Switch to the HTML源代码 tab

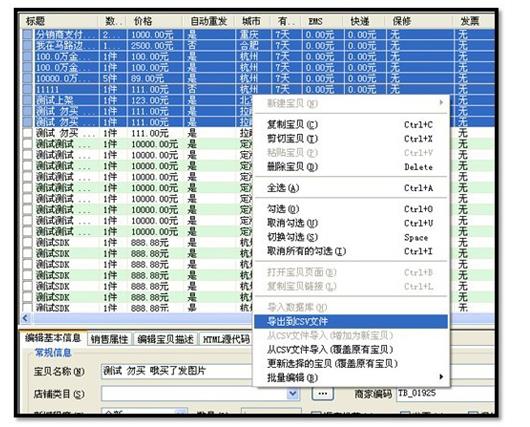[x=226, y=339]
